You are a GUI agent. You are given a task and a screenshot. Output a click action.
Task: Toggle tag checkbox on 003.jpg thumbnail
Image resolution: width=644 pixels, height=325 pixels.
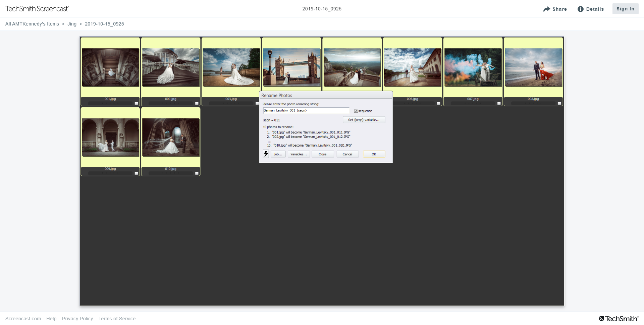[257, 103]
